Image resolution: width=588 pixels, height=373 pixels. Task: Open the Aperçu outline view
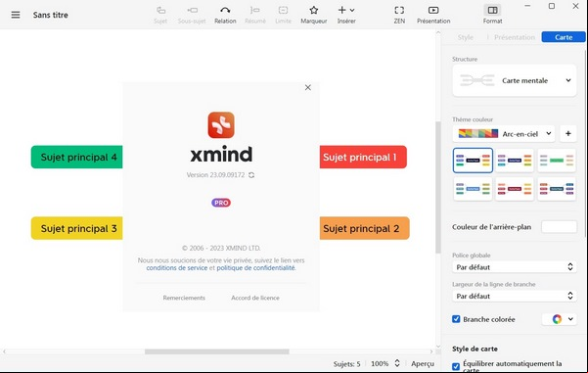tap(423, 363)
